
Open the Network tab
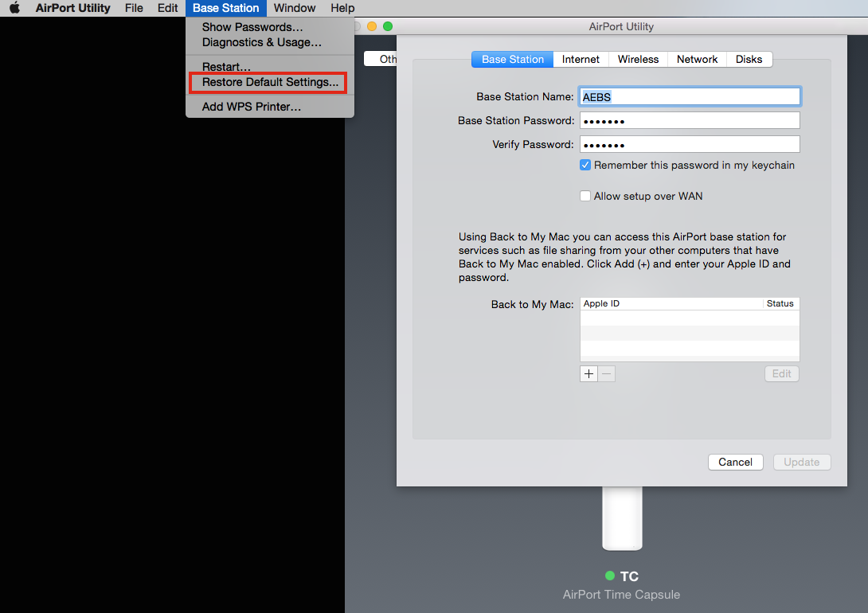click(x=697, y=59)
